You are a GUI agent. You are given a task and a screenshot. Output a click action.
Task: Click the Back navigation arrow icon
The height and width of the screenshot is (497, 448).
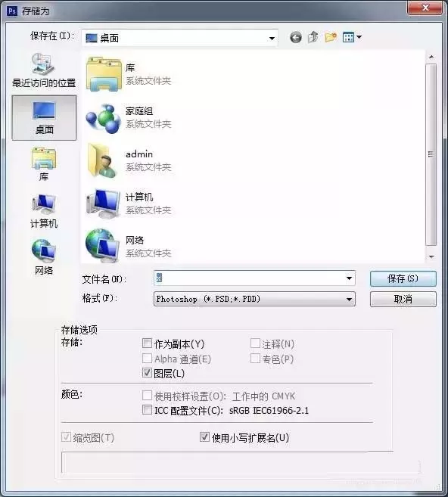tap(295, 37)
